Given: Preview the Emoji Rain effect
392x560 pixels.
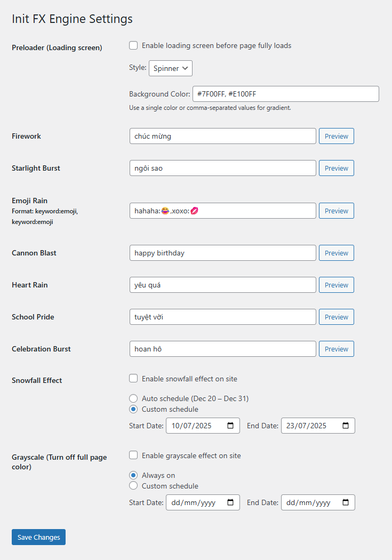Looking at the screenshot, I should coord(336,211).
